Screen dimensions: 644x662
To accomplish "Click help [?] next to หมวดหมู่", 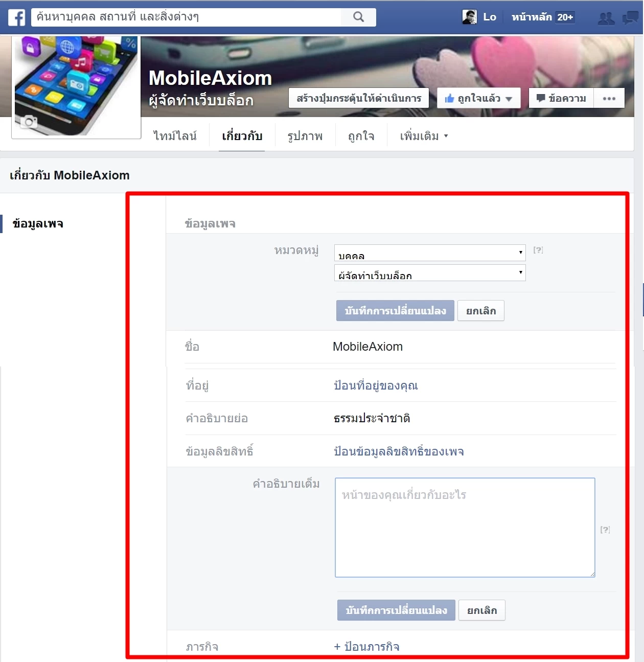I will (538, 250).
